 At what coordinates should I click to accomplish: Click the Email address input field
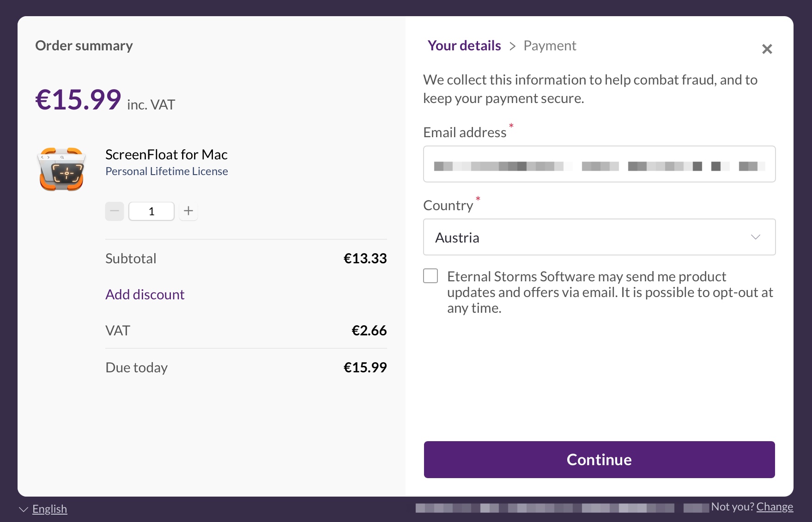point(599,164)
